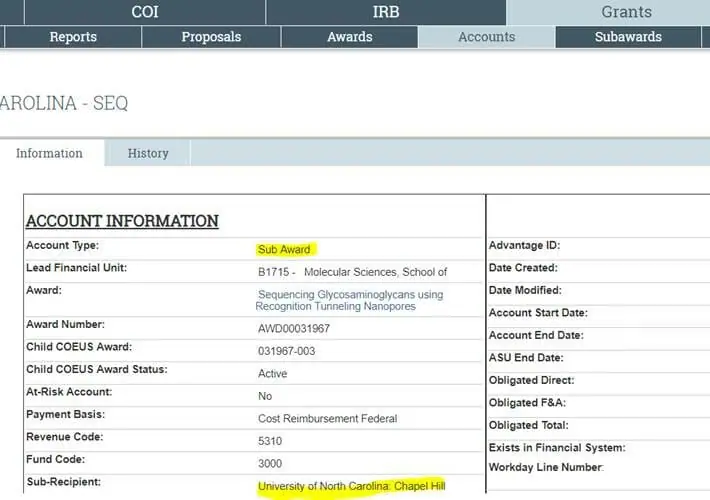Click the revenue code value 5310
The height and width of the screenshot is (500, 710).
tap(270, 441)
